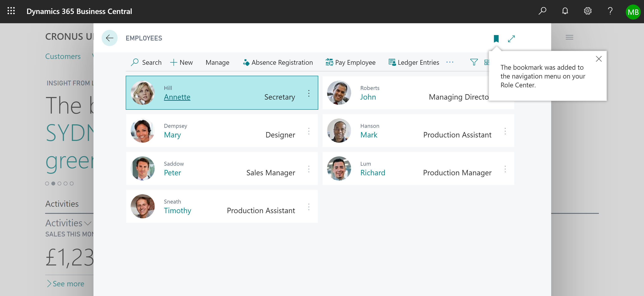Click New to add an employee
The width and height of the screenshot is (644, 296).
coord(182,62)
